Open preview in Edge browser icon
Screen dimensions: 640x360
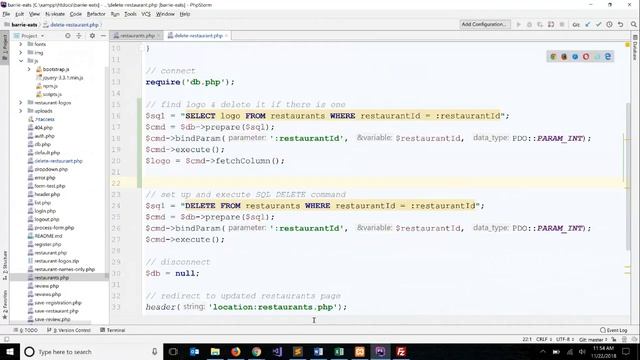pos(608,57)
